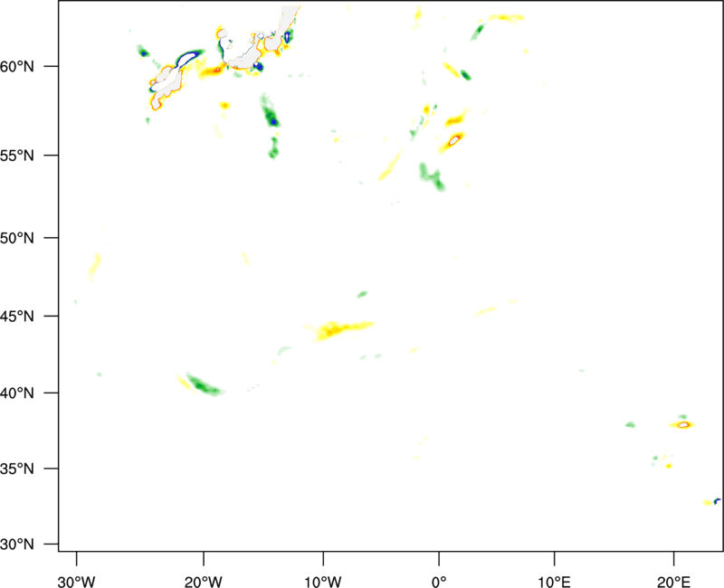This screenshot has height=588, width=724.
Task: Click the 0° longitude axis label
Action: coord(439,582)
